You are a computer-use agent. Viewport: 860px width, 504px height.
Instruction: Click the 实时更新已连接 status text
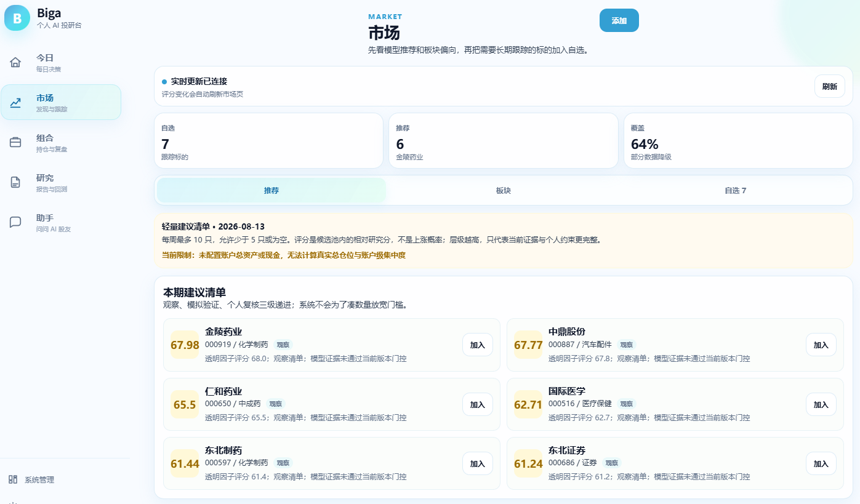point(199,81)
